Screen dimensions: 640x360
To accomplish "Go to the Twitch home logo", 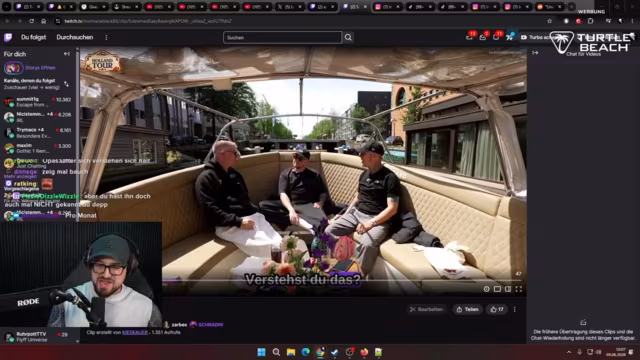I will click(8, 38).
